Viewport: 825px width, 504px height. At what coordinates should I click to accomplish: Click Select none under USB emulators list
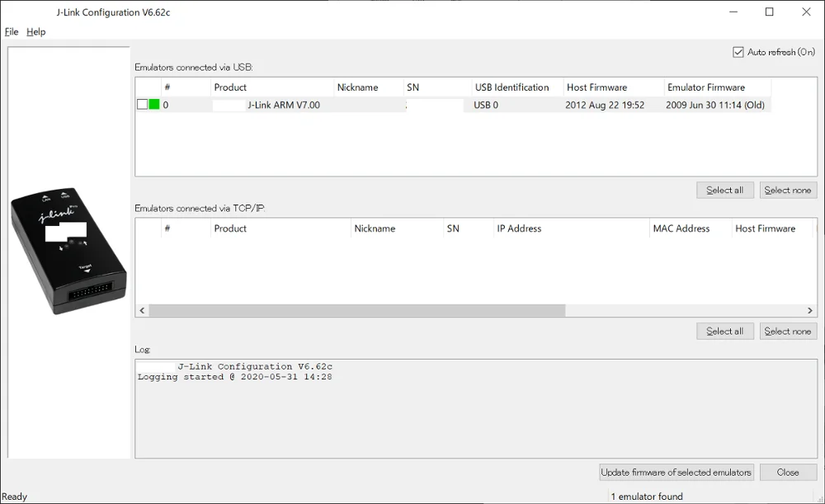pos(788,190)
